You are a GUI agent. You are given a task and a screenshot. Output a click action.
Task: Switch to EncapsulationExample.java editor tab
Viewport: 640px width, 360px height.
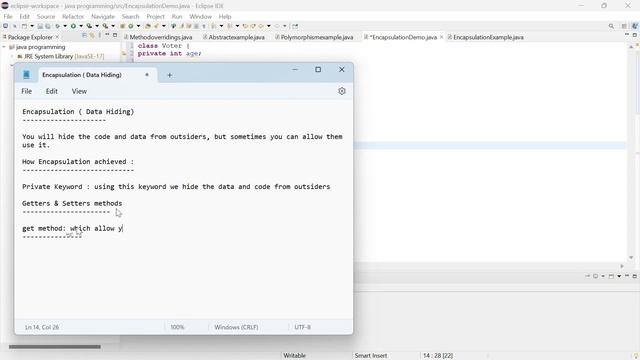tap(485, 37)
